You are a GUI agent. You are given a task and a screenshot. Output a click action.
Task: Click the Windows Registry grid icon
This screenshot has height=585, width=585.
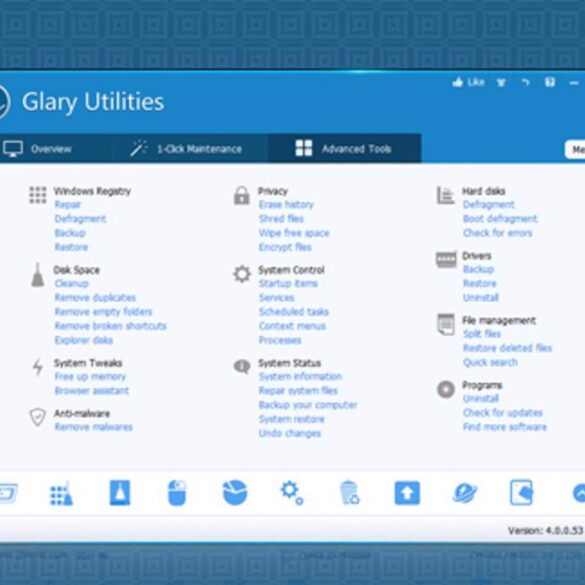pos(38,195)
